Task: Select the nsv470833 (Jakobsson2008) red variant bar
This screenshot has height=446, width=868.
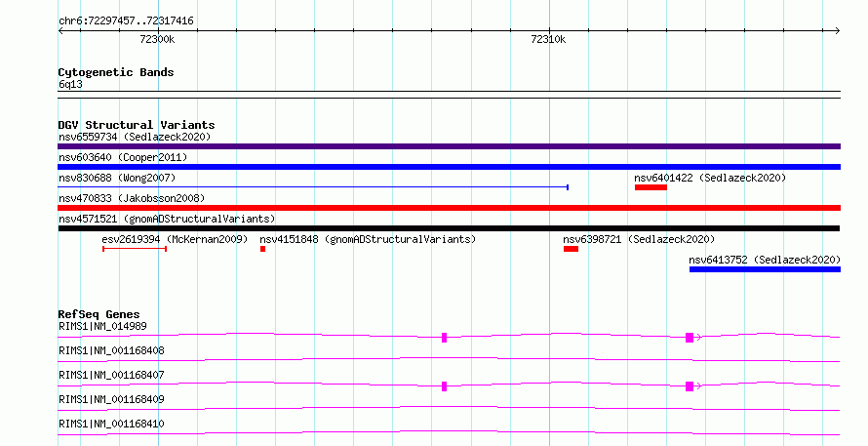Action: [x=449, y=208]
